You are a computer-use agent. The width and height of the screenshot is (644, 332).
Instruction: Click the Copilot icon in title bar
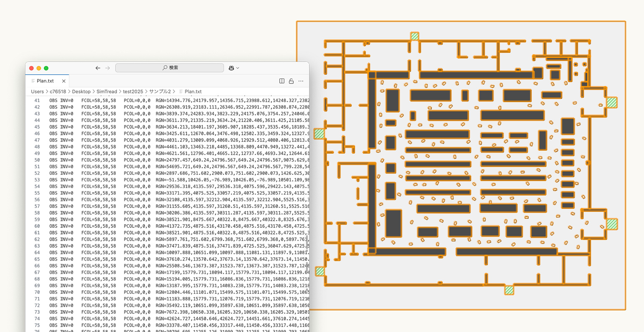point(231,68)
